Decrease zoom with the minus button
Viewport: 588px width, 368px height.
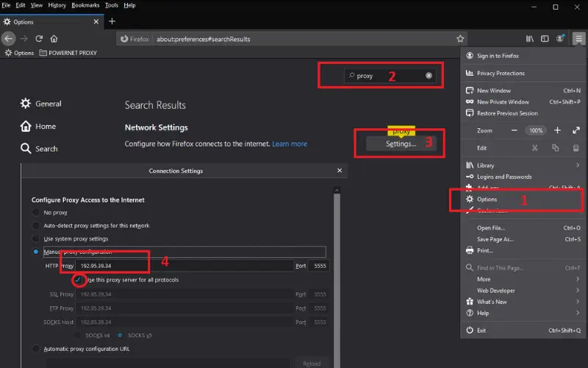[x=514, y=130]
